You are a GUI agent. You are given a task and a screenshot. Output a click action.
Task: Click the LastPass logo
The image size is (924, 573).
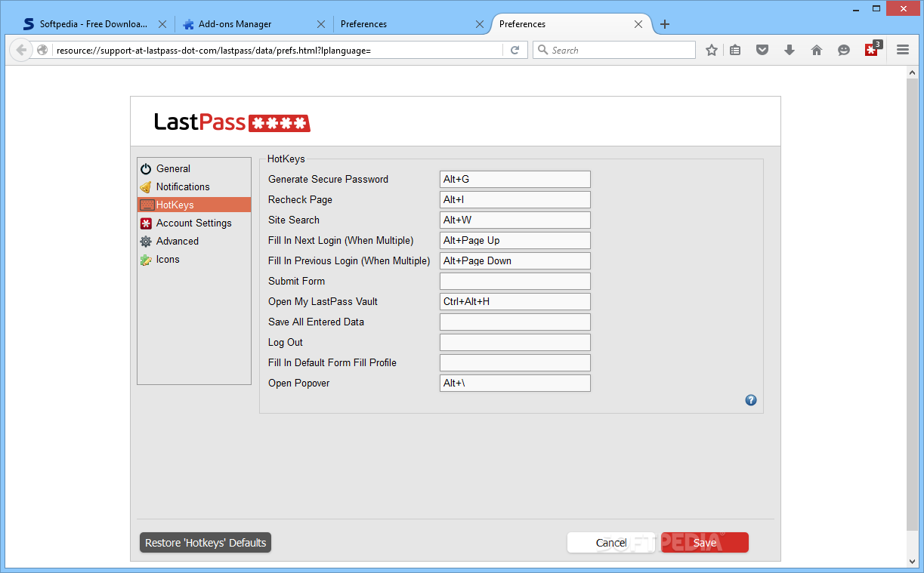point(232,122)
